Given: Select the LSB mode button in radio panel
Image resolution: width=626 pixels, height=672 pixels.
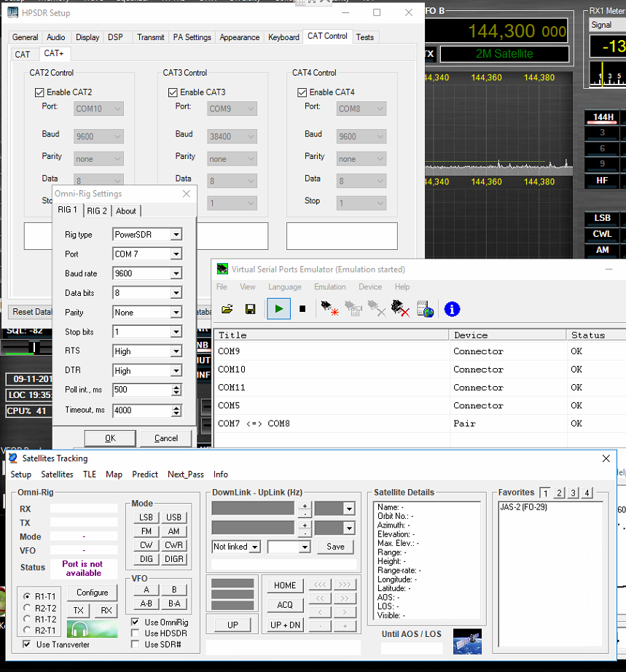Looking at the screenshot, I should click(603, 218).
